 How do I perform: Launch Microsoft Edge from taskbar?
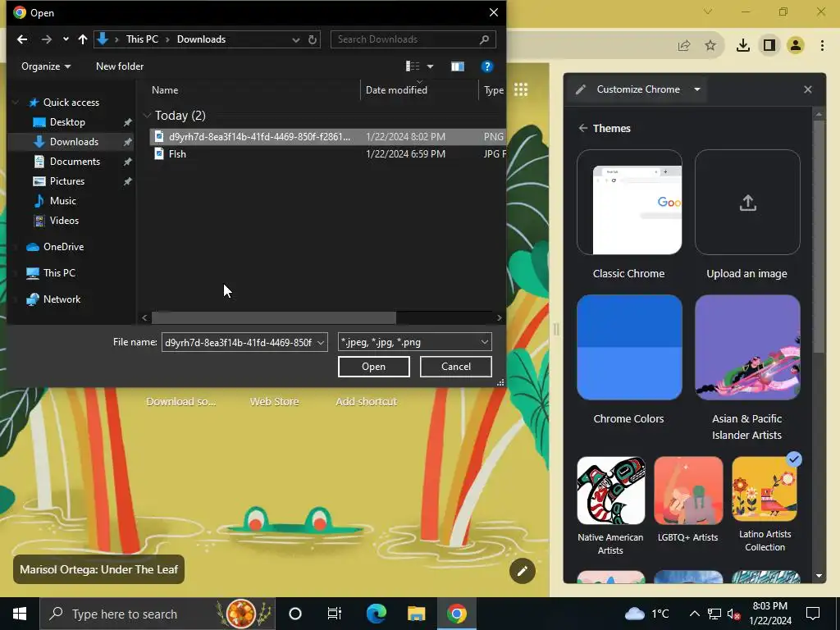[x=376, y=614]
